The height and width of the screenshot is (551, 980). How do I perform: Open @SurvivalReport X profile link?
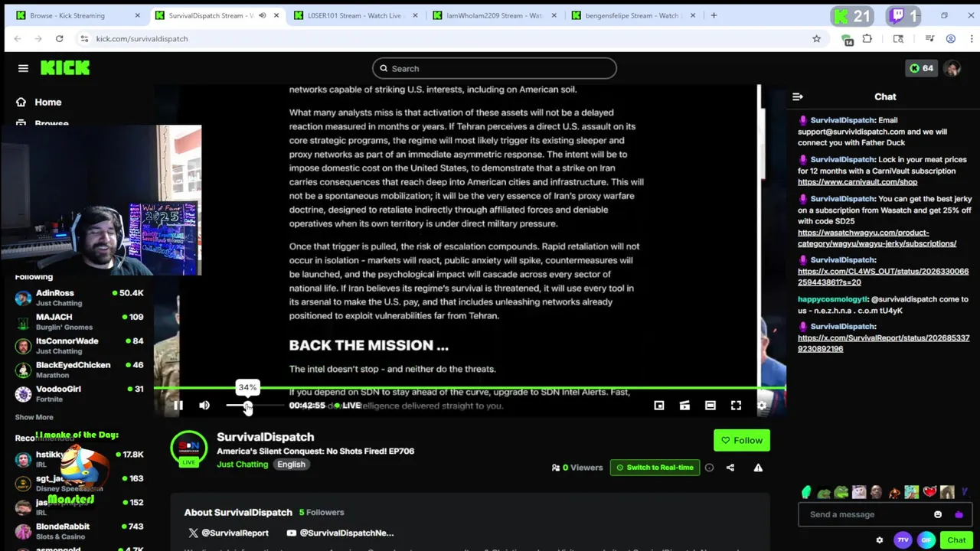(x=228, y=533)
